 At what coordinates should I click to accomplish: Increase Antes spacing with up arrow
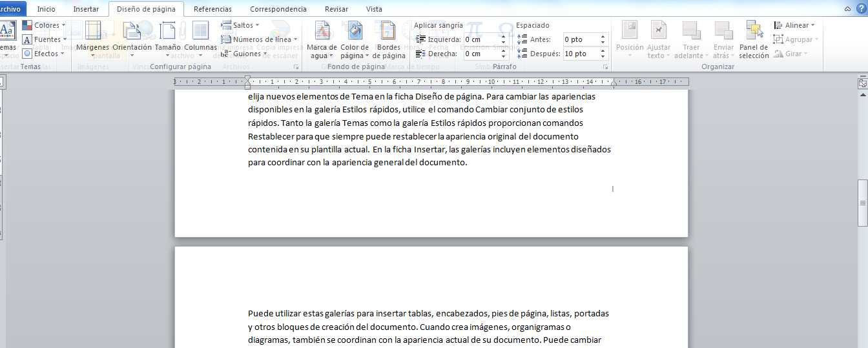tap(603, 37)
